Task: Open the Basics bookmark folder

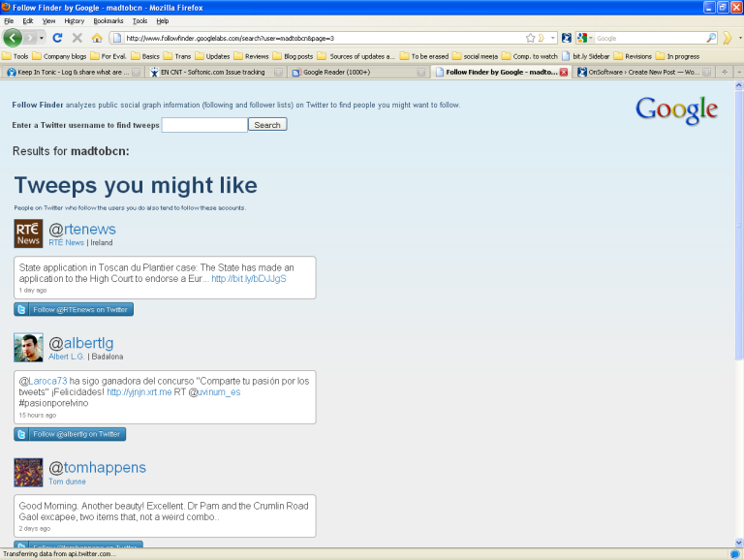Action: pos(145,56)
